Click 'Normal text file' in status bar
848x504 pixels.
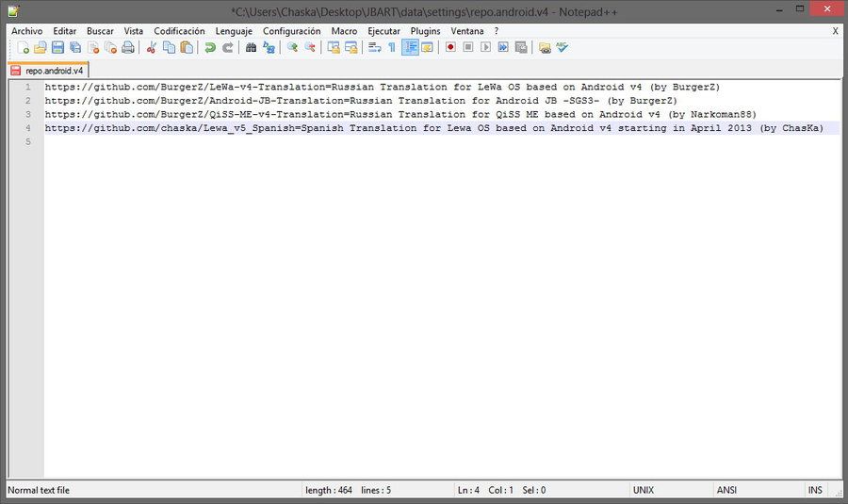point(39,491)
